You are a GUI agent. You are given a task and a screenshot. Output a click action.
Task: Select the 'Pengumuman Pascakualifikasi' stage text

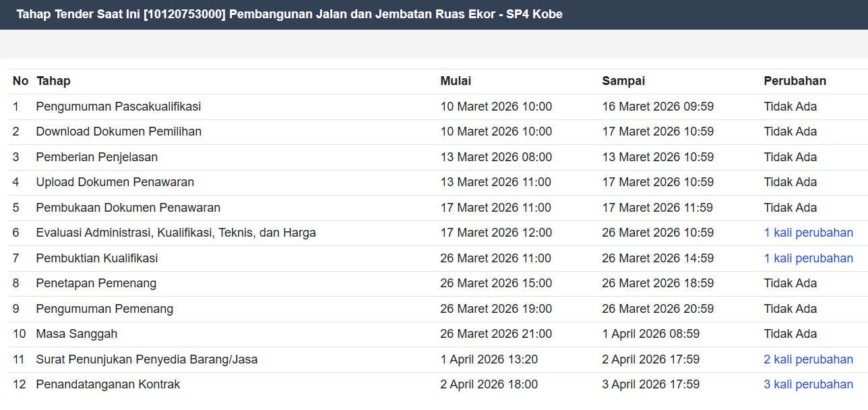click(x=119, y=107)
